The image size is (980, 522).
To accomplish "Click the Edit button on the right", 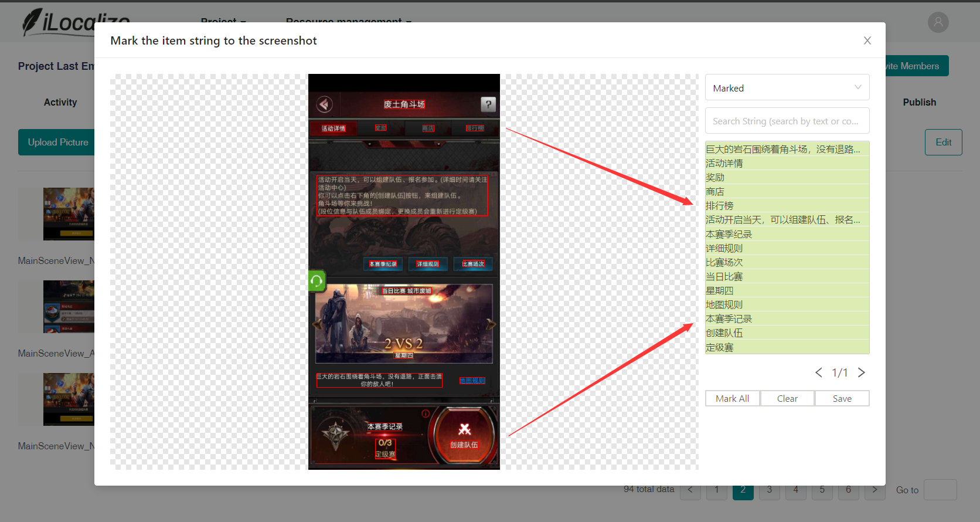I will tap(943, 142).
